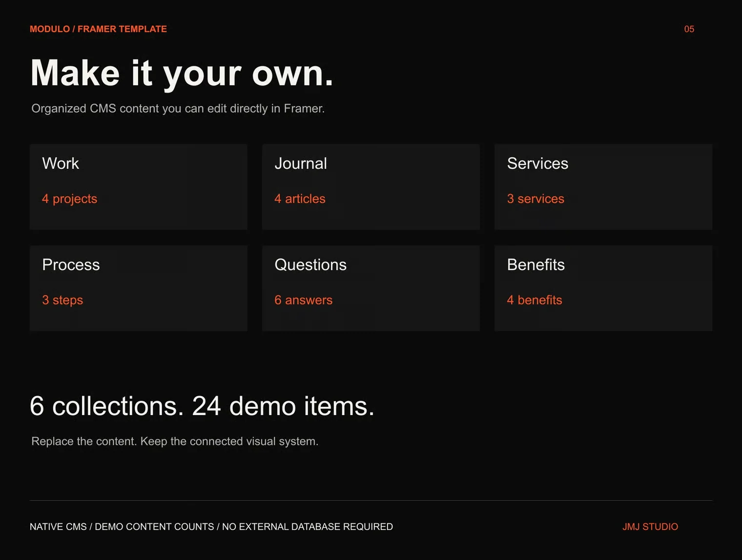Click the JMJ STUDIO footer label
Screen dimensions: 742x560
[650, 527]
